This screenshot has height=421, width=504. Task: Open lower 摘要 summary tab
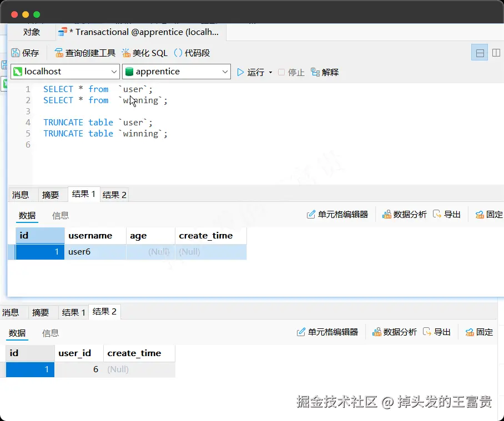(41, 312)
